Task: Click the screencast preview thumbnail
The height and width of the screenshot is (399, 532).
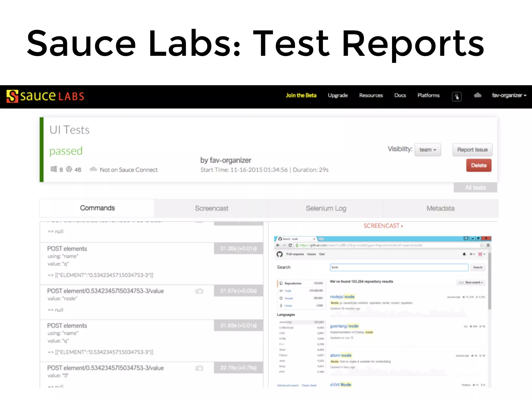Action: coord(383,312)
